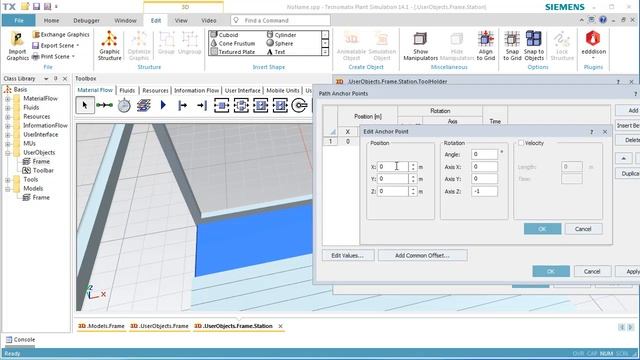Screen dimensions: 640x360
Task: Select the PickAndPlace circular icon
Action: [x=300, y=105]
